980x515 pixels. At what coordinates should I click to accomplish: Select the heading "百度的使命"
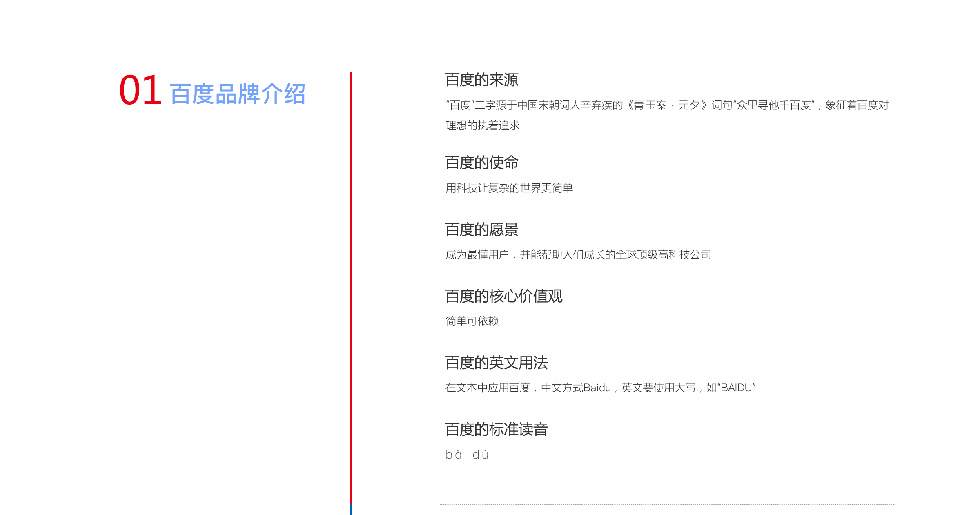tap(481, 163)
